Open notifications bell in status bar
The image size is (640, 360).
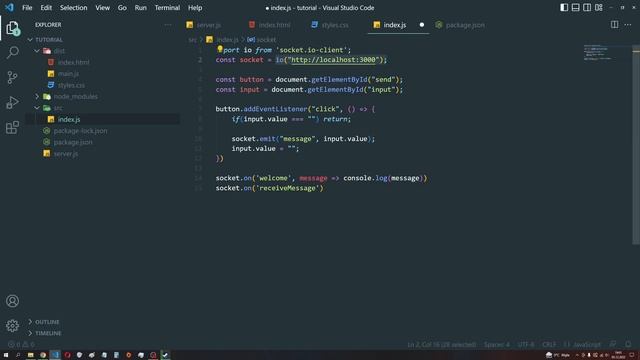click(x=628, y=344)
